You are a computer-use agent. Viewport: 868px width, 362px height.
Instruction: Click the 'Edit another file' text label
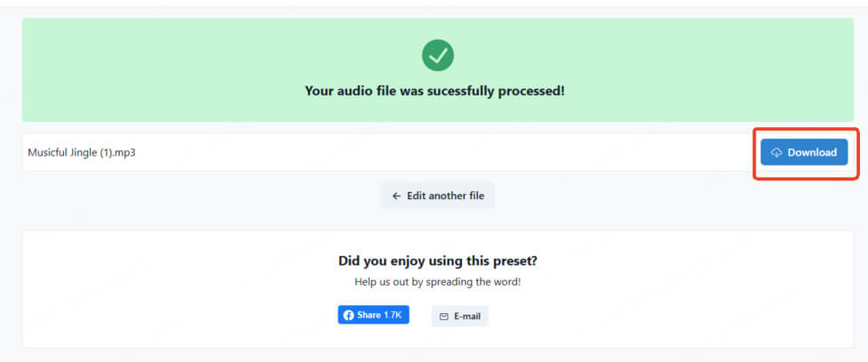(x=446, y=196)
